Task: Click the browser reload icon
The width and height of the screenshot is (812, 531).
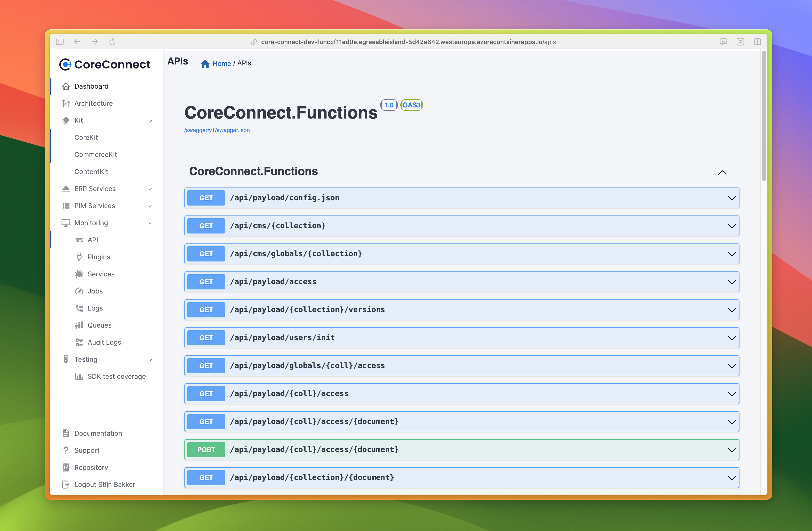Action: (112, 42)
